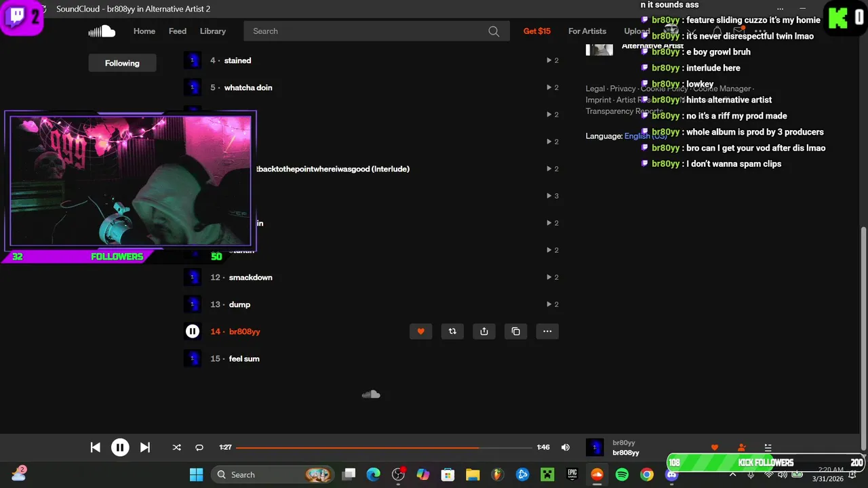This screenshot has width=868, height=488.
Task: Open Microsoft Store from the taskbar
Action: [448, 474]
